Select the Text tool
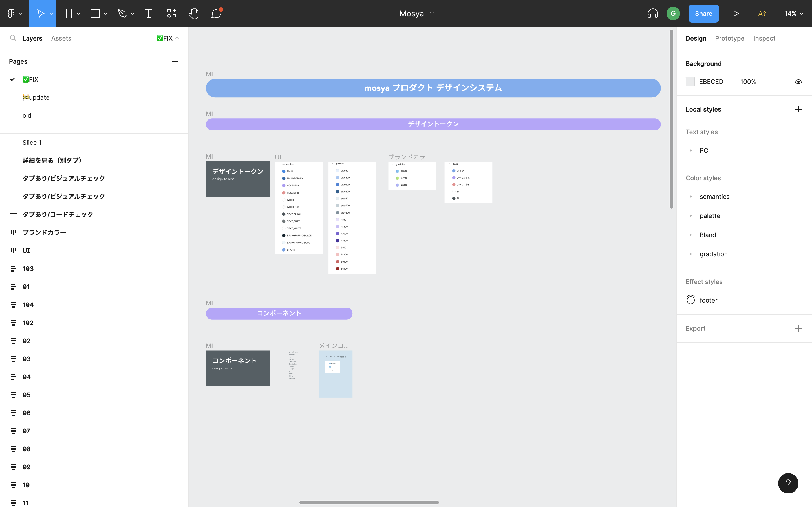The image size is (812, 507). pos(148,14)
